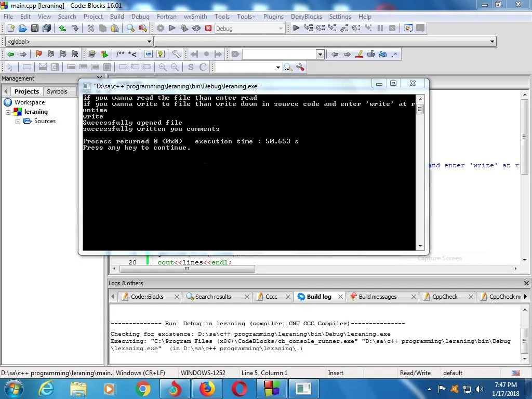Select the Workspace tree item
The width and height of the screenshot is (532, 399).
point(30,102)
